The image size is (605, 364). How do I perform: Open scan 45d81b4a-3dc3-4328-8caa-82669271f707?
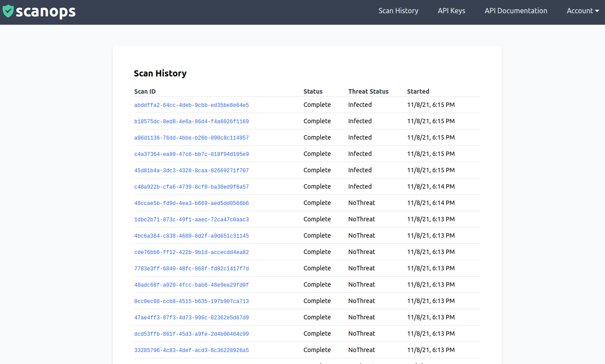click(x=191, y=171)
